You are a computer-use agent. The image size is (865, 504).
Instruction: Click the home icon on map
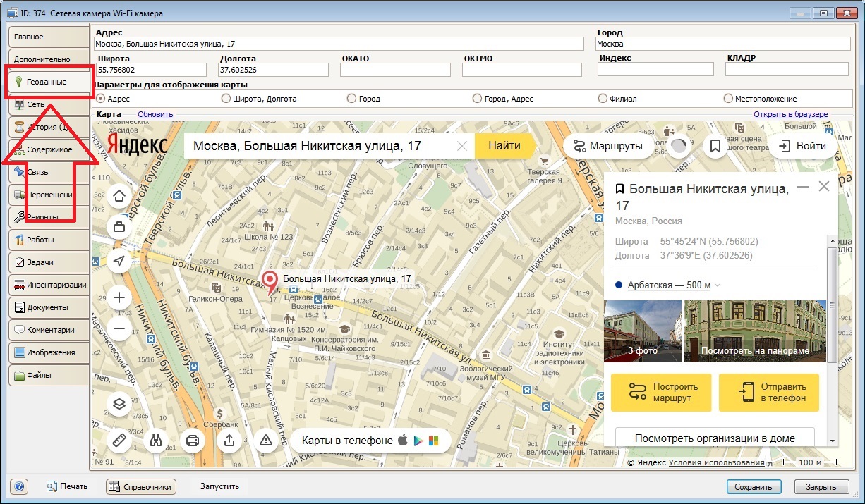click(119, 195)
